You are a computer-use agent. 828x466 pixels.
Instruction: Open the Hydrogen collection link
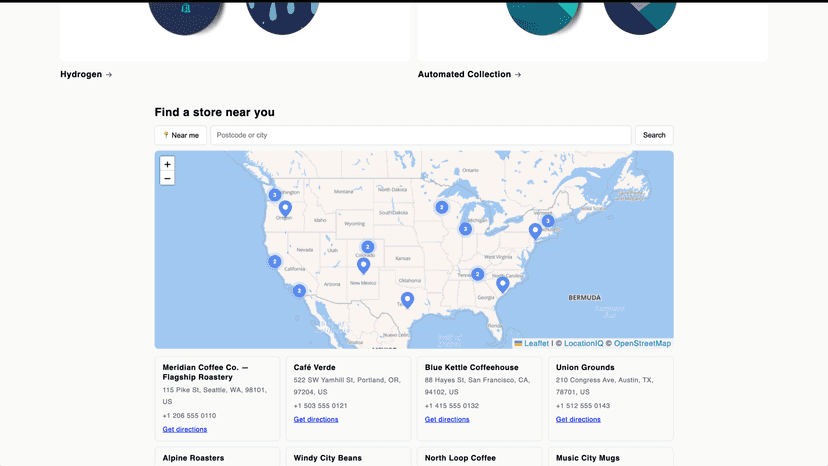[86, 74]
